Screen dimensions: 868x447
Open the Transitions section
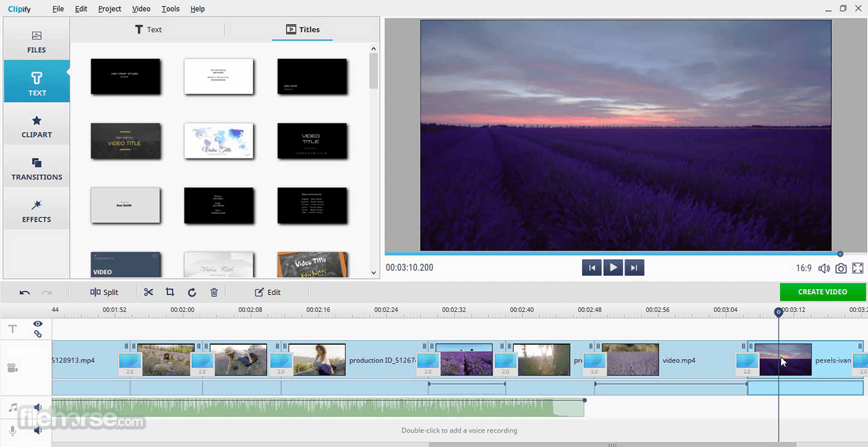tap(36, 169)
